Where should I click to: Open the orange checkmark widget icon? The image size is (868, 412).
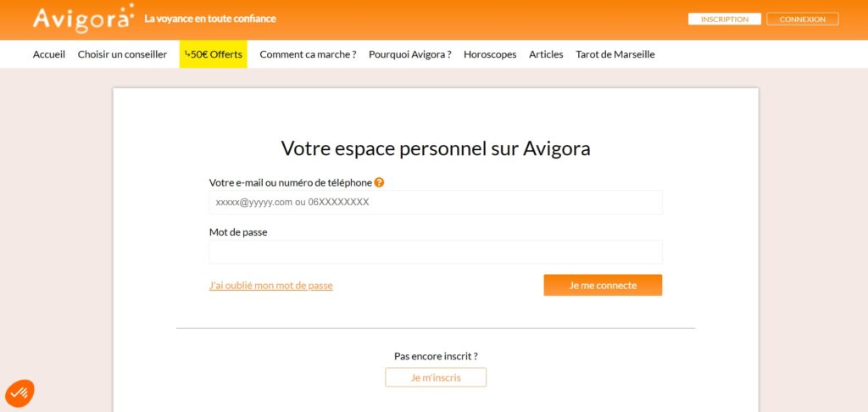[19, 393]
